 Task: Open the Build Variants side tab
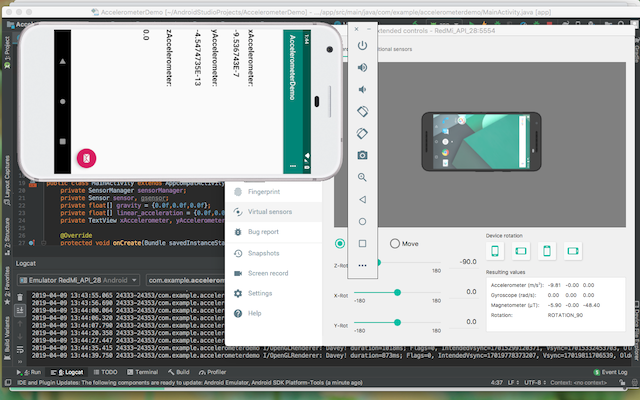7,336
